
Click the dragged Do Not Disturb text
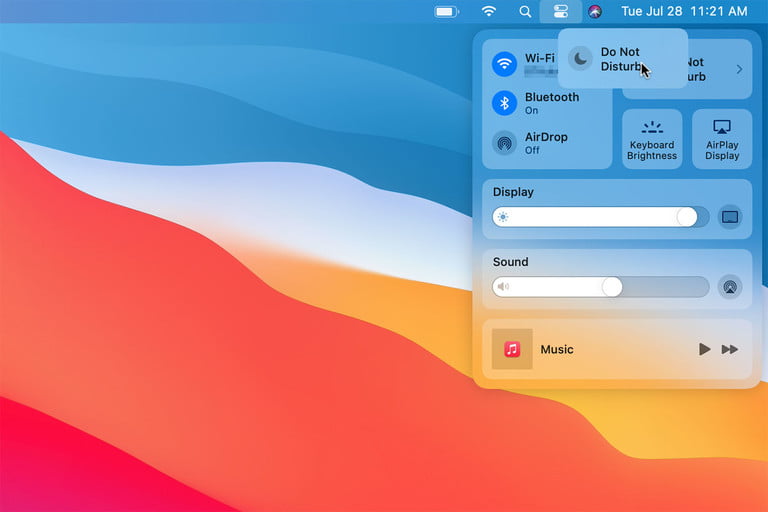[x=621, y=59]
